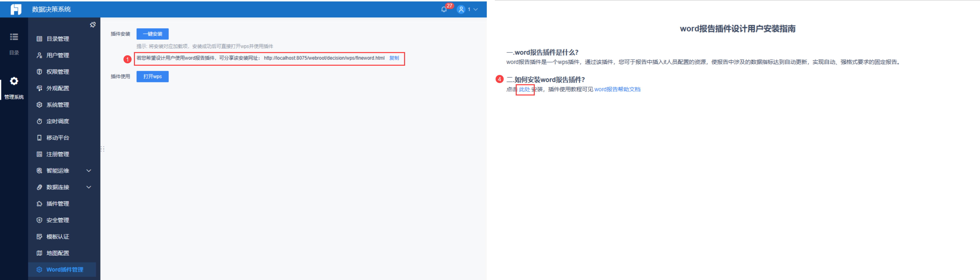Select Word插件管理 menu item
980x280 pixels.
point(62,269)
